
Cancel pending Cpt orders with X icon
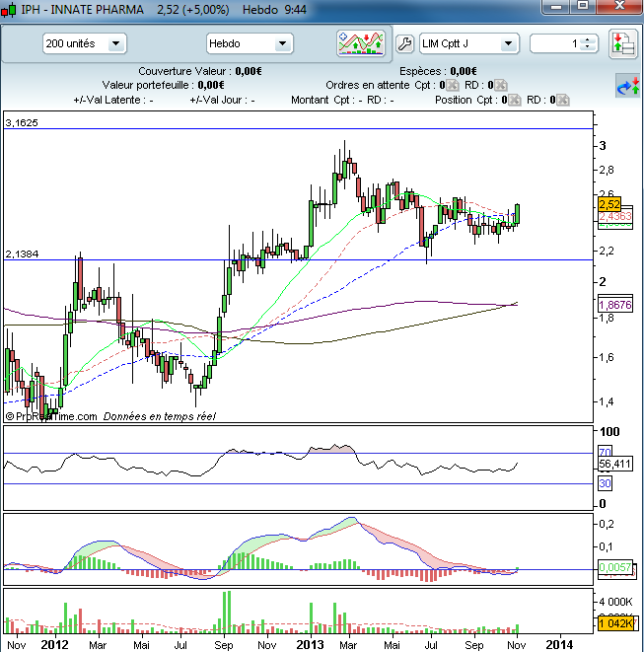tap(453, 85)
